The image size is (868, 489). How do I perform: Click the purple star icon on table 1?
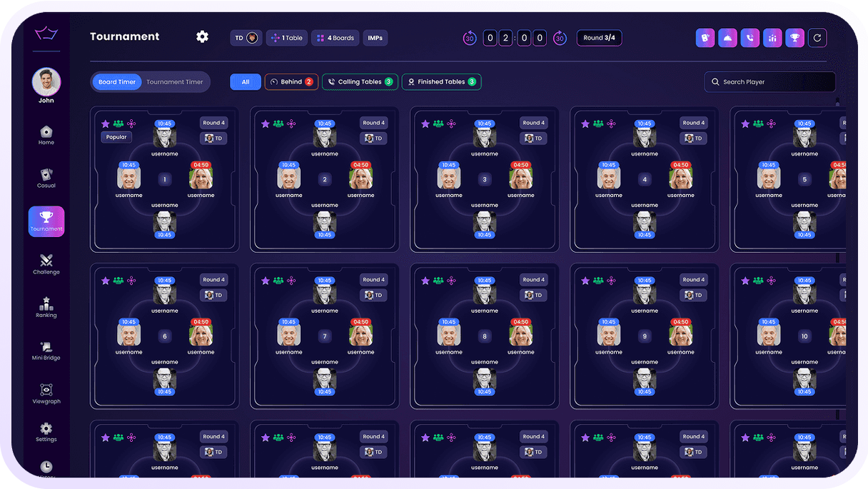pos(105,122)
